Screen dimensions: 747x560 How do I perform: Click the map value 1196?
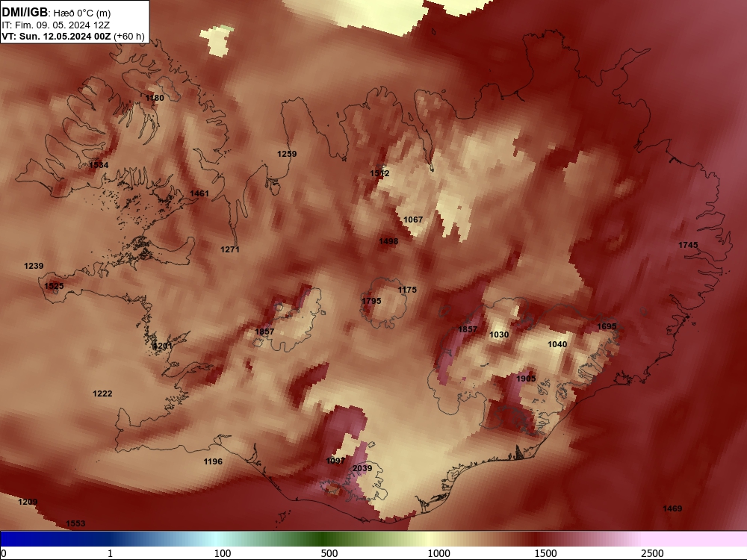coord(213,461)
